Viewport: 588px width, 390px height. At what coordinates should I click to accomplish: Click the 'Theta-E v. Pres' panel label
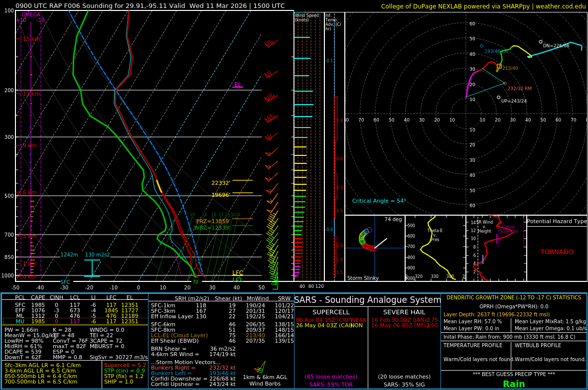435,235
